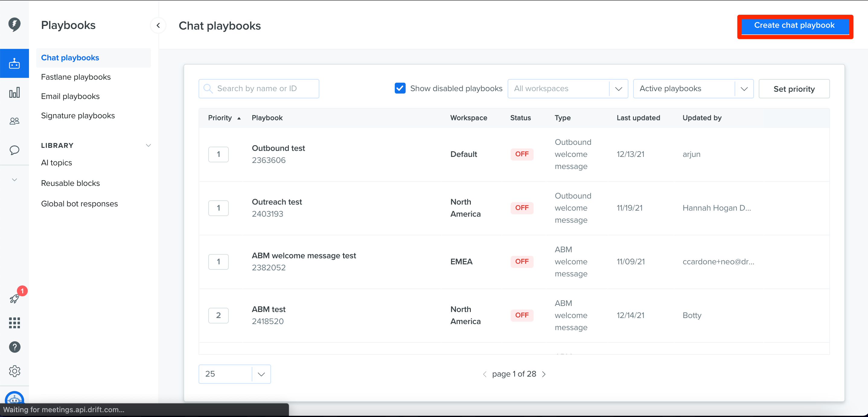Sort by Priority column arrow
Screen dimensions: 868x417
click(239, 118)
